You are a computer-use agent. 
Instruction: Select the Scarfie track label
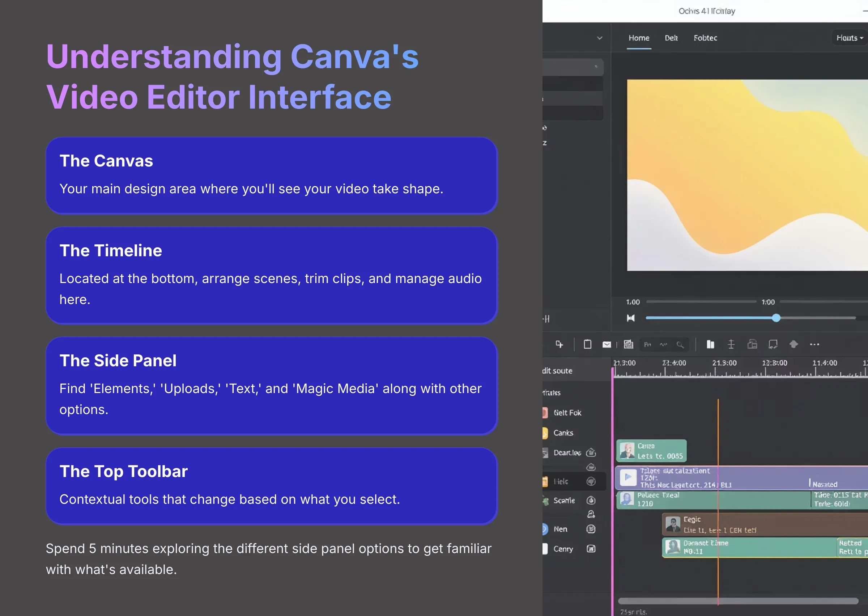(x=564, y=500)
